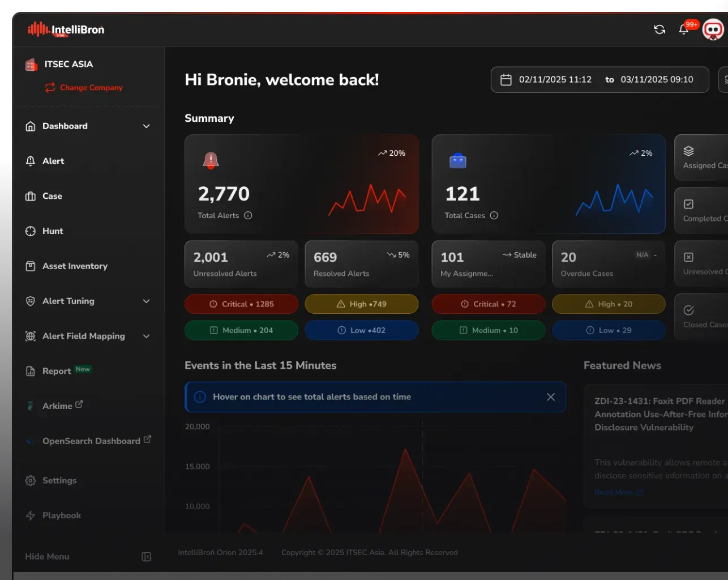This screenshot has height=580, width=728.
Task: Expand the Dashboard menu chevron
Action: click(146, 126)
